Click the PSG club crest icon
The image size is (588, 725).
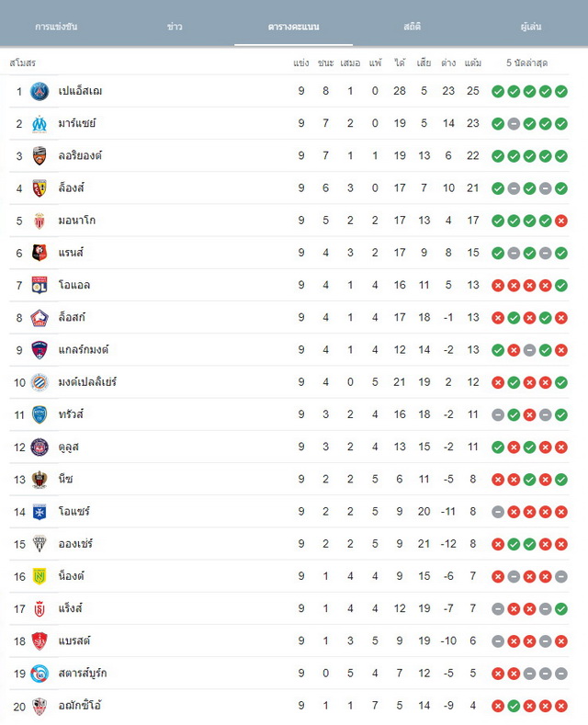[x=40, y=91]
